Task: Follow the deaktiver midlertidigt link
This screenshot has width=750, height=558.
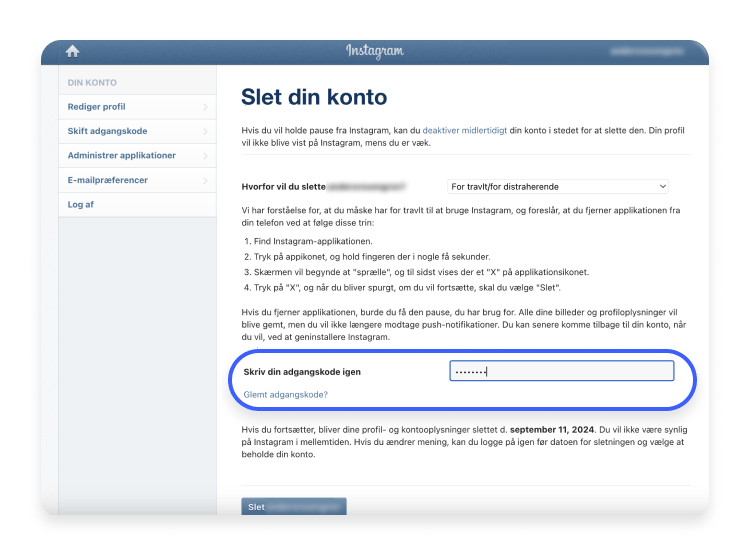Action: point(464,130)
